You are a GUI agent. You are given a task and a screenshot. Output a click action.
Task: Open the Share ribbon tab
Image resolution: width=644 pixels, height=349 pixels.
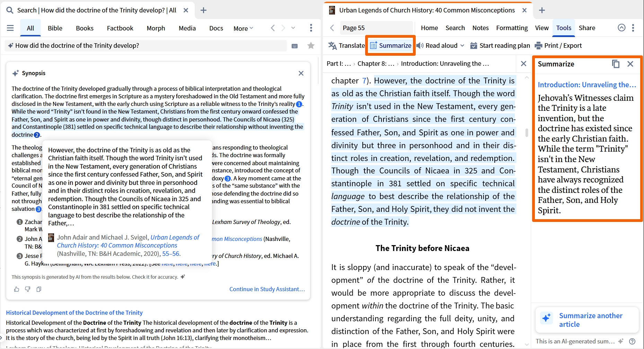pos(587,28)
